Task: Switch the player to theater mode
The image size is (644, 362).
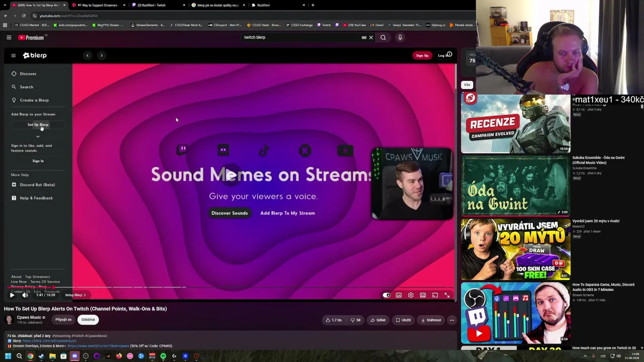Action: tap(423, 295)
